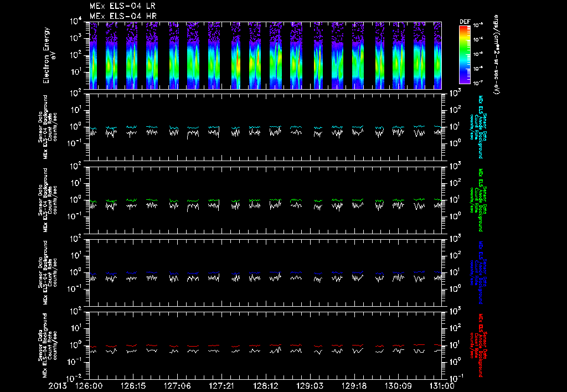Click the '2013' year label
Image resolution: width=567 pixels, height=392 pixels.
(x=58, y=386)
